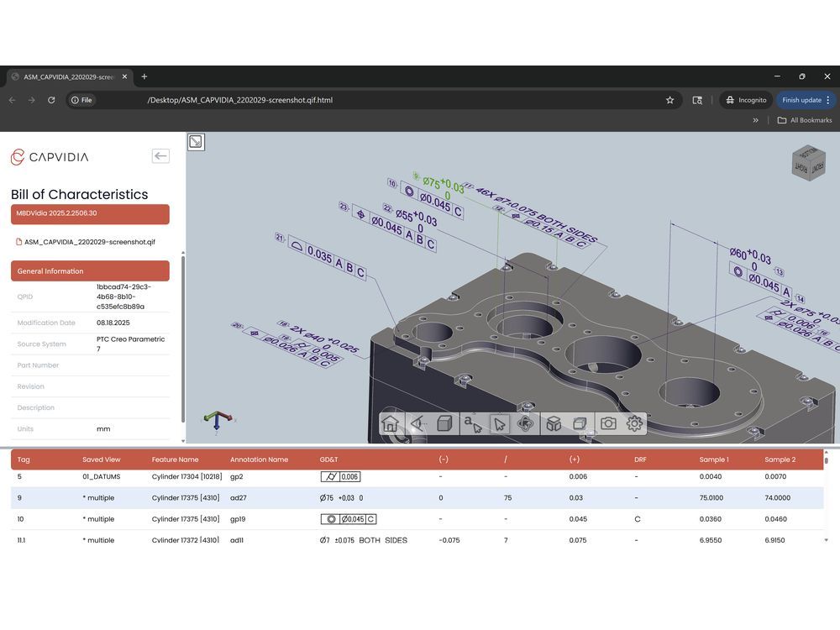Click the hide annotations eye icon

[417, 424]
